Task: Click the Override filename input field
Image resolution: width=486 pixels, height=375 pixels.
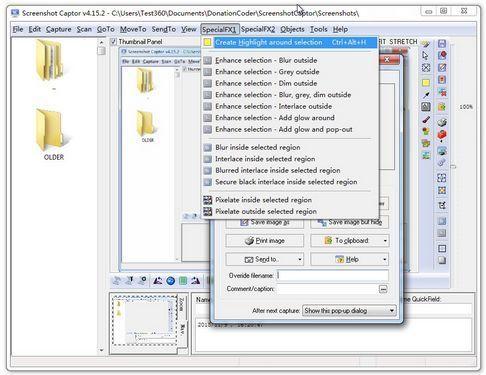Action: tap(333, 275)
